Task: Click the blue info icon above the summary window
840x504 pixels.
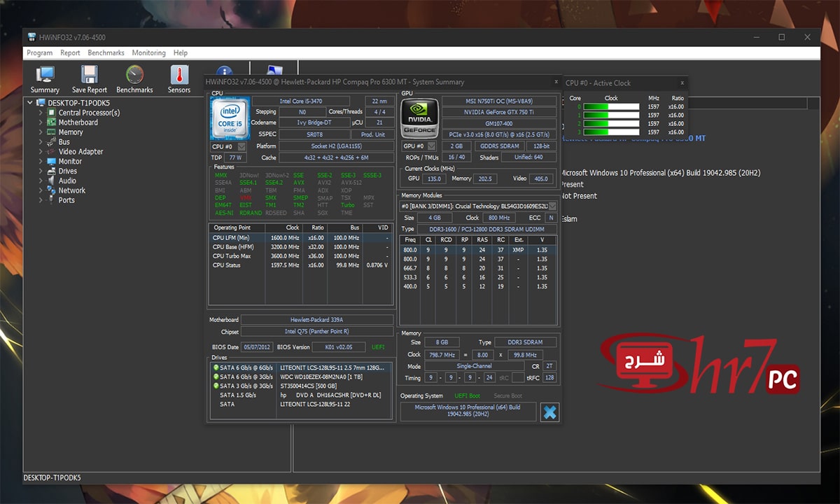Action: click(x=223, y=70)
